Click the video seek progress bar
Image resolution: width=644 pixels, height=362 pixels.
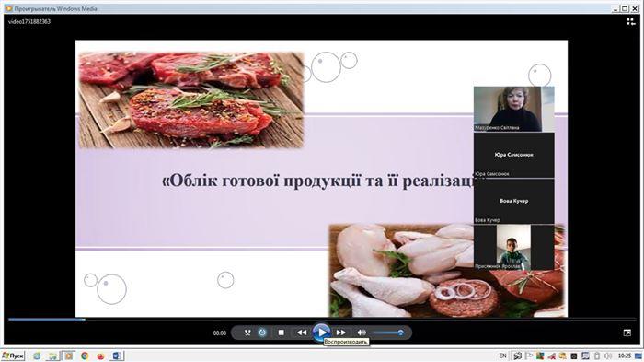322,319
